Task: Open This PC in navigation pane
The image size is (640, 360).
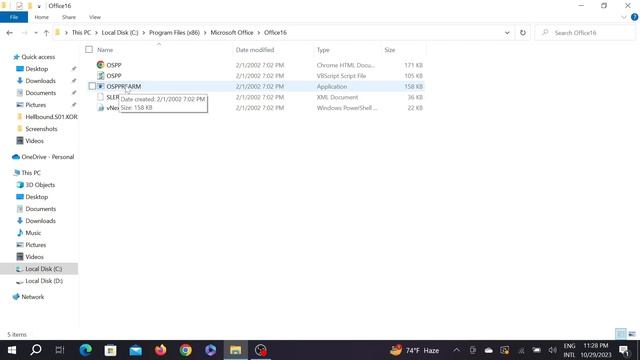Action: point(31,173)
